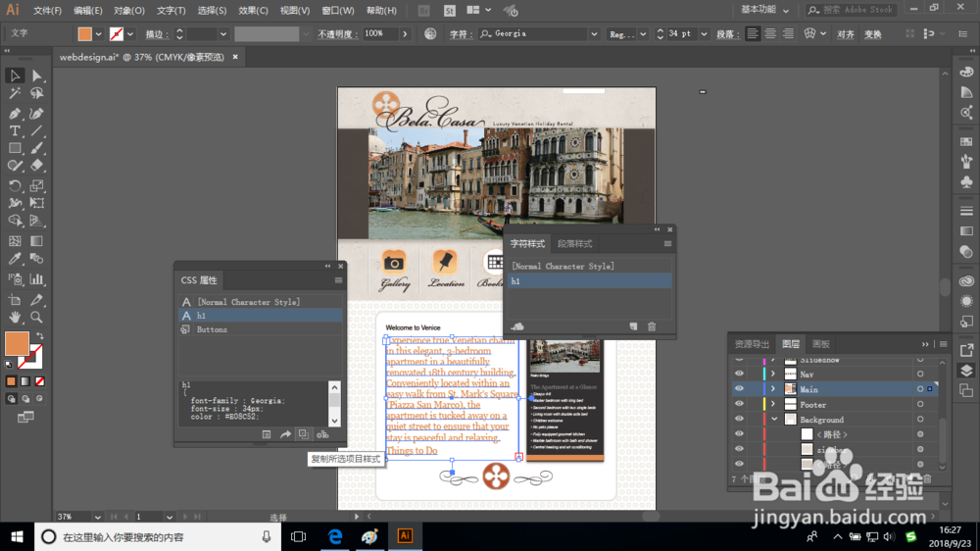Select the Type tool
The width and height of the screenshot is (980, 551).
15,131
